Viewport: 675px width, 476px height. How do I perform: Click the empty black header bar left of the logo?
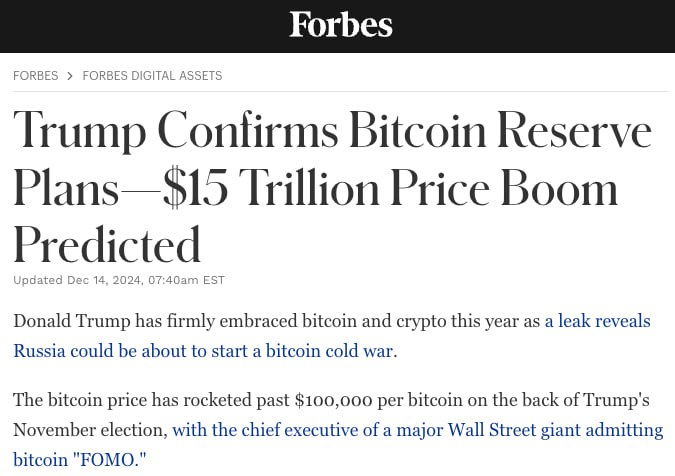pyautogui.click(x=144, y=26)
